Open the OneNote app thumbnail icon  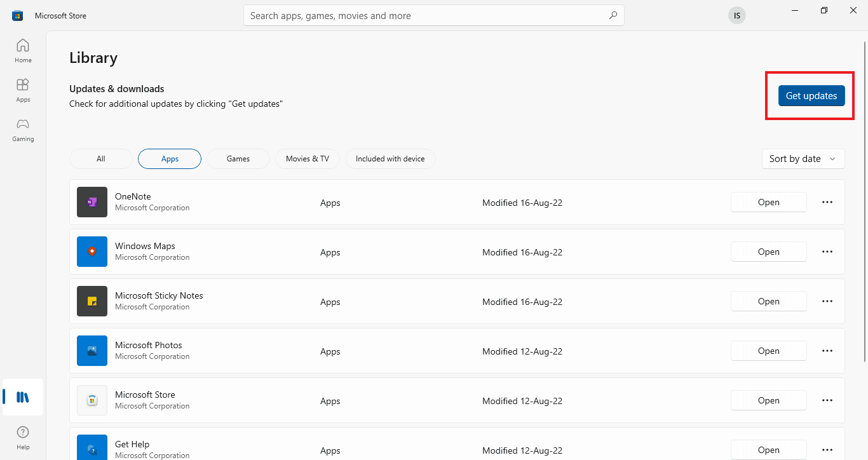(92, 201)
